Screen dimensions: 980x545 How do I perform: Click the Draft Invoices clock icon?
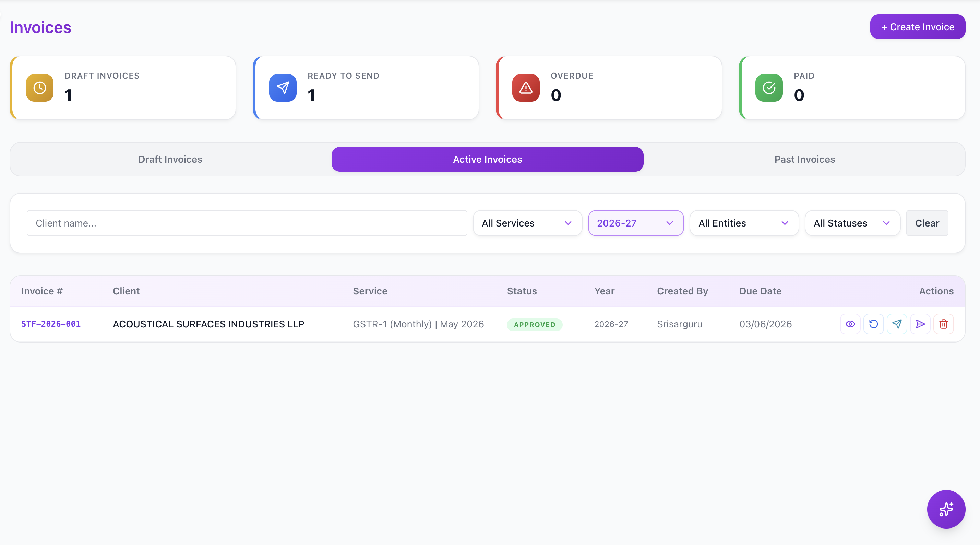pos(39,88)
